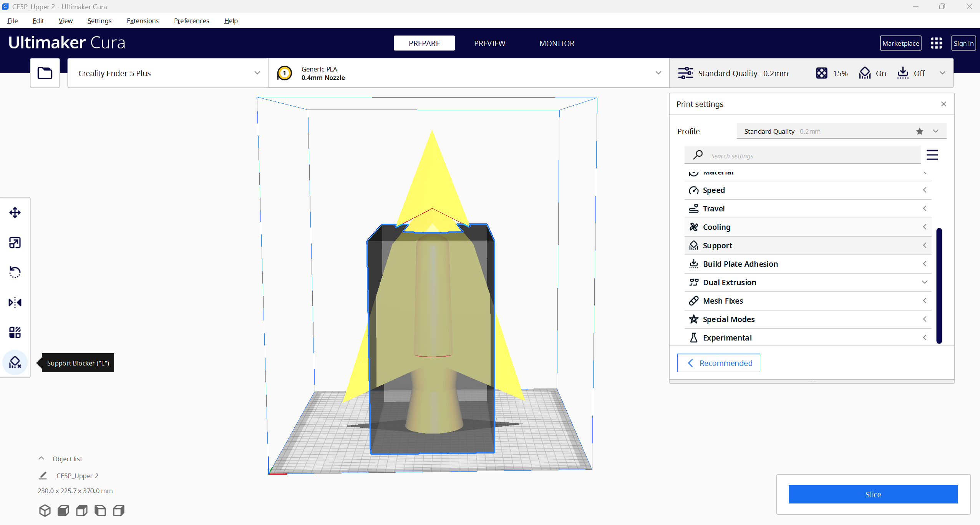Switch to the MONITOR stage
Image resolution: width=980 pixels, height=525 pixels.
557,43
